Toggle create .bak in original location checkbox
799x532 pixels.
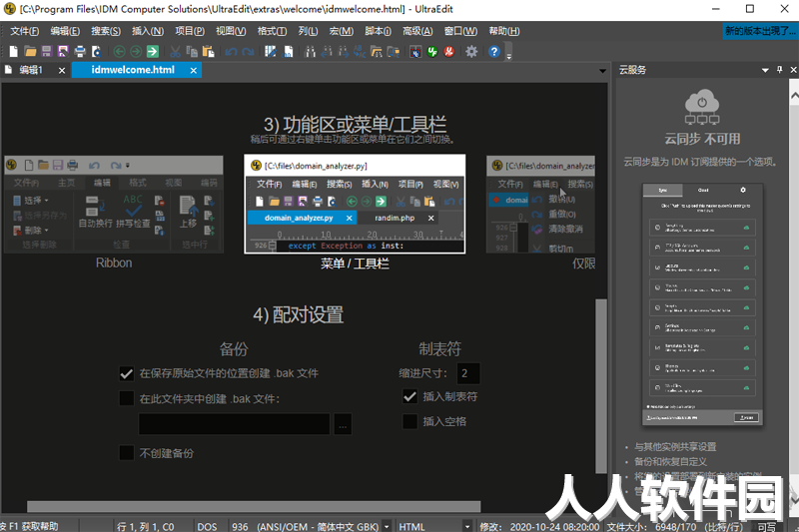pos(127,373)
